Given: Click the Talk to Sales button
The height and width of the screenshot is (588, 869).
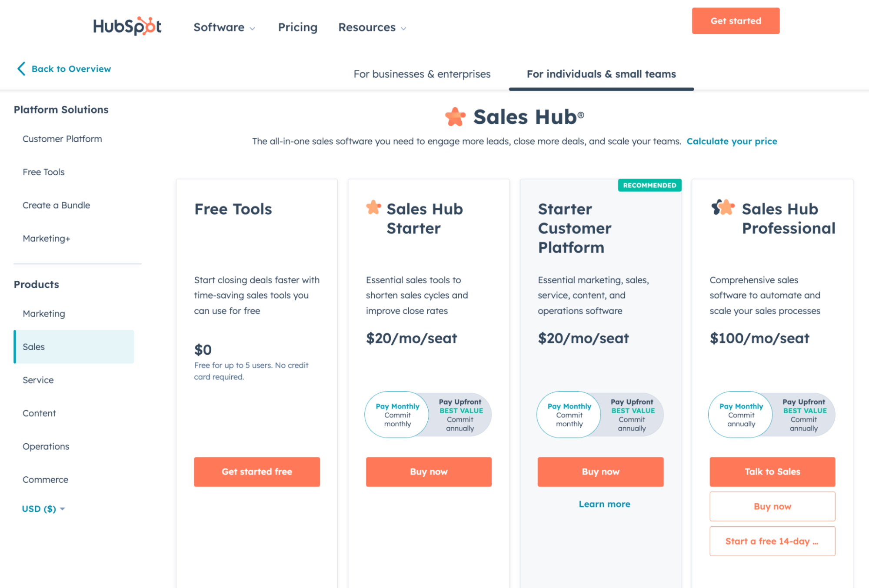Looking at the screenshot, I should 772,472.
